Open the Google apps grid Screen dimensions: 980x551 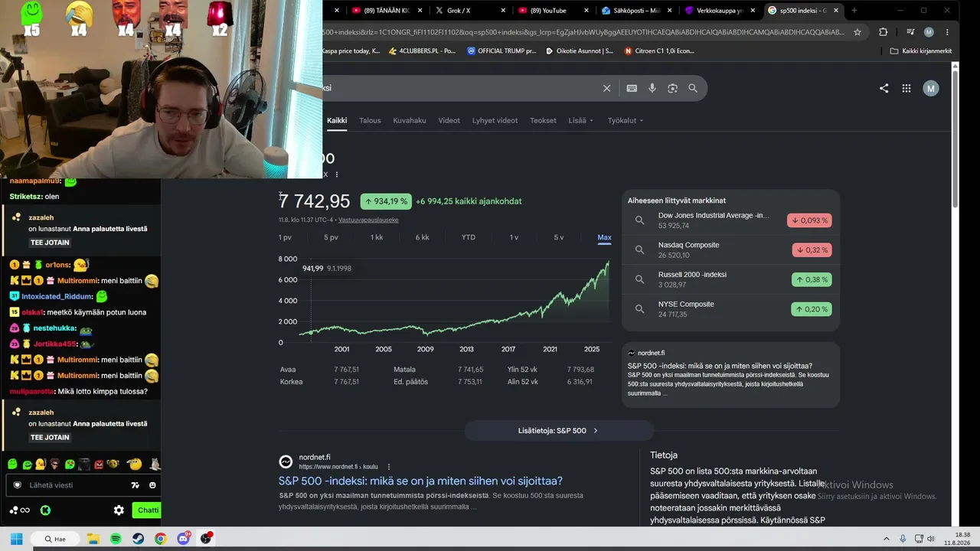pyautogui.click(x=906, y=88)
